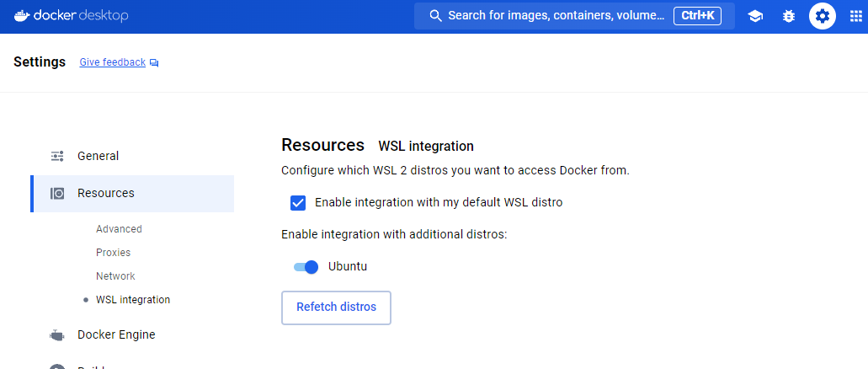Click 'Configure which WSL 2 distros' description
This screenshot has height=369, width=868.
[x=455, y=171]
